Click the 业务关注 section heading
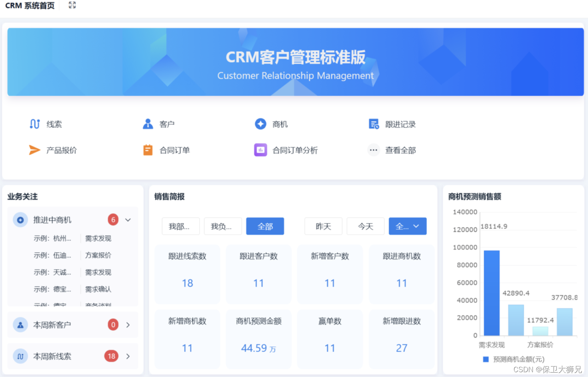This screenshot has width=588, height=377. [x=22, y=196]
